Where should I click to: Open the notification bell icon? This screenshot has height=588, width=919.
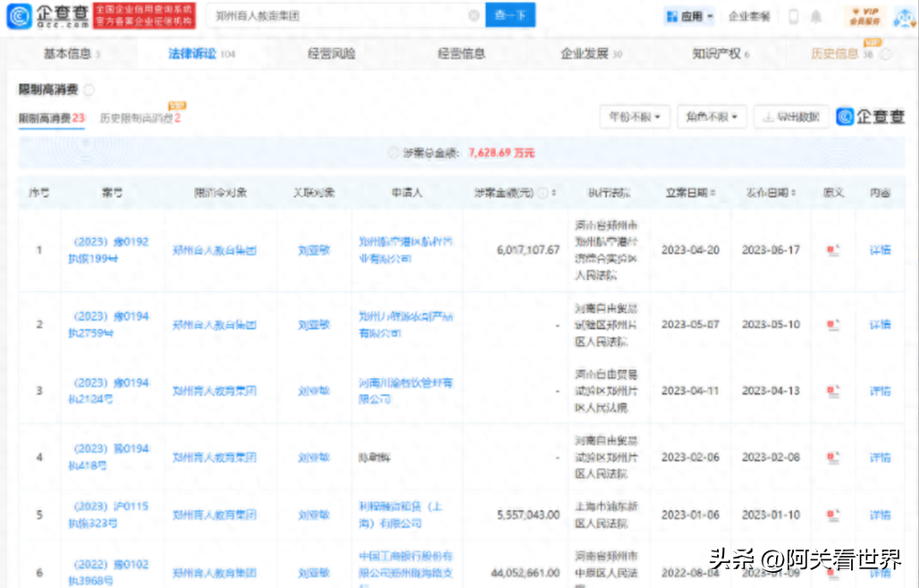coord(815,16)
